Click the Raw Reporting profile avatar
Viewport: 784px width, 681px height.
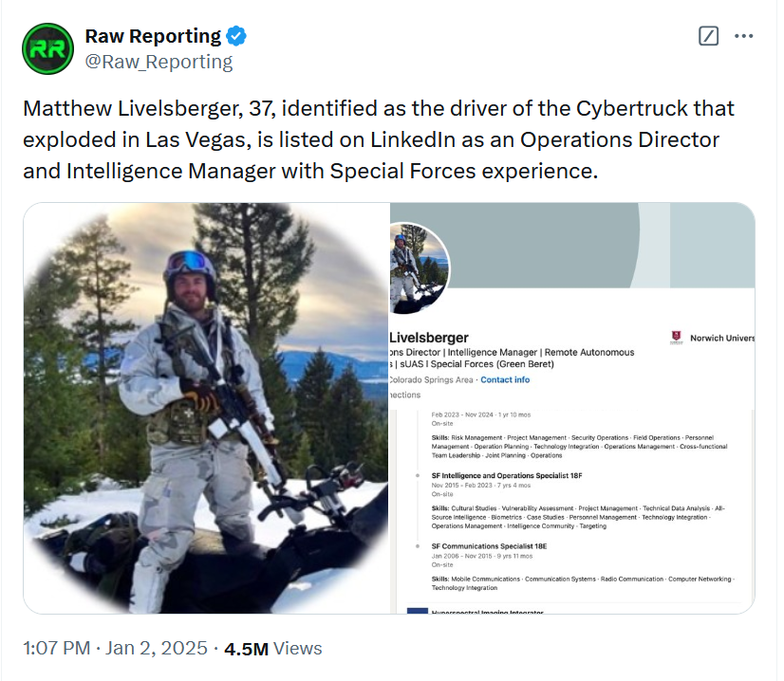point(47,48)
